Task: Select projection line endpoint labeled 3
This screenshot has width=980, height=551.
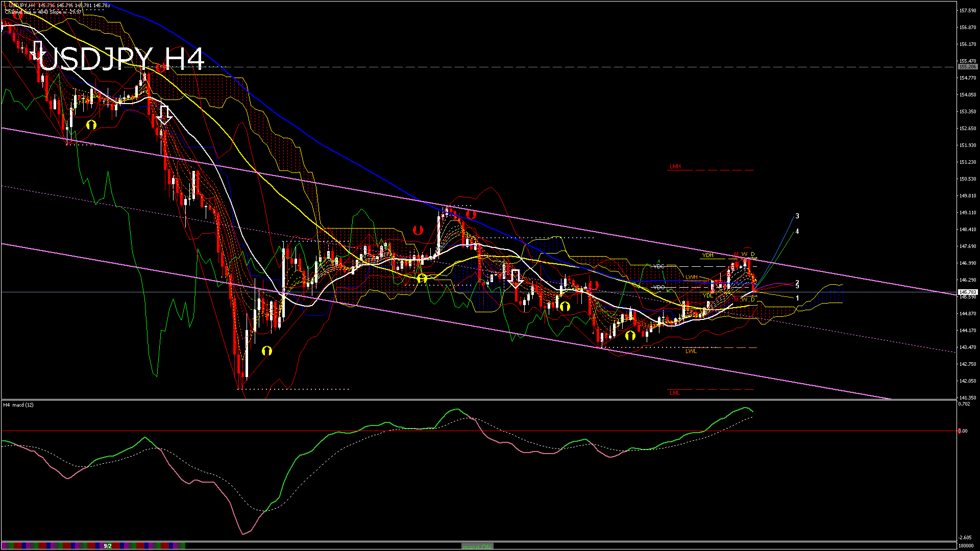Action: [x=797, y=216]
